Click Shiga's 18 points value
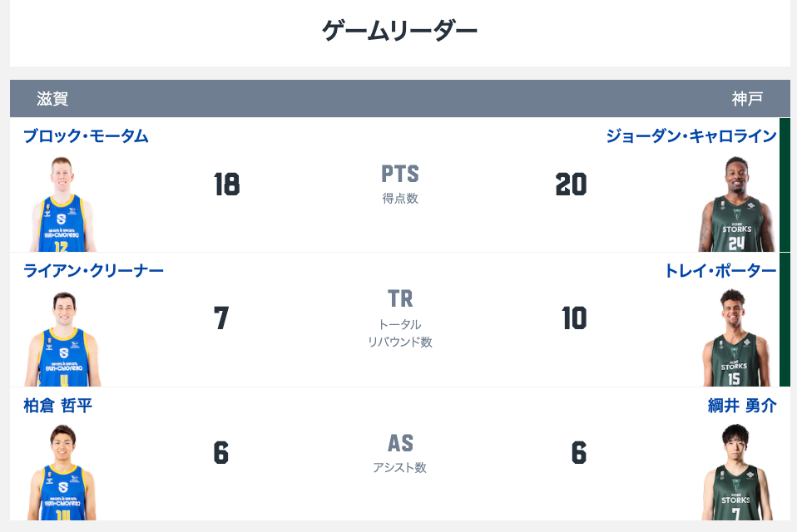Viewport: 797px width, 532px height. pyautogui.click(x=226, y=184)
